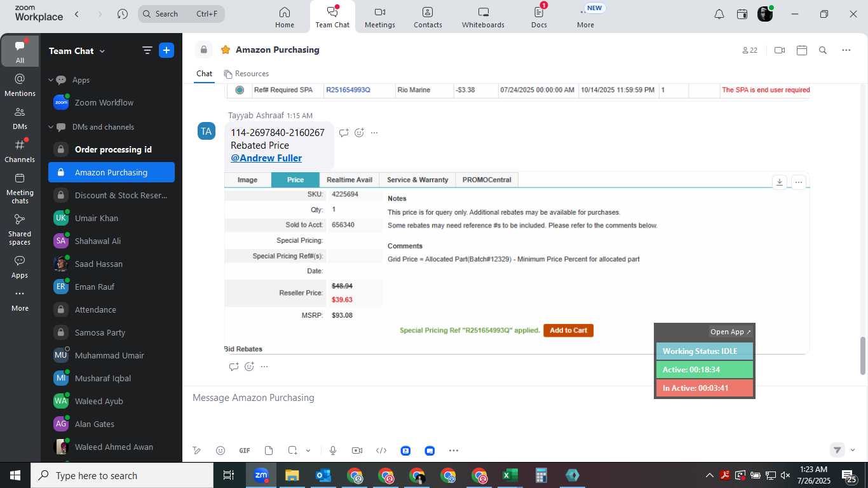Open the Order processing id channel
The image size is (868, 488).
[x=111, y=149]
